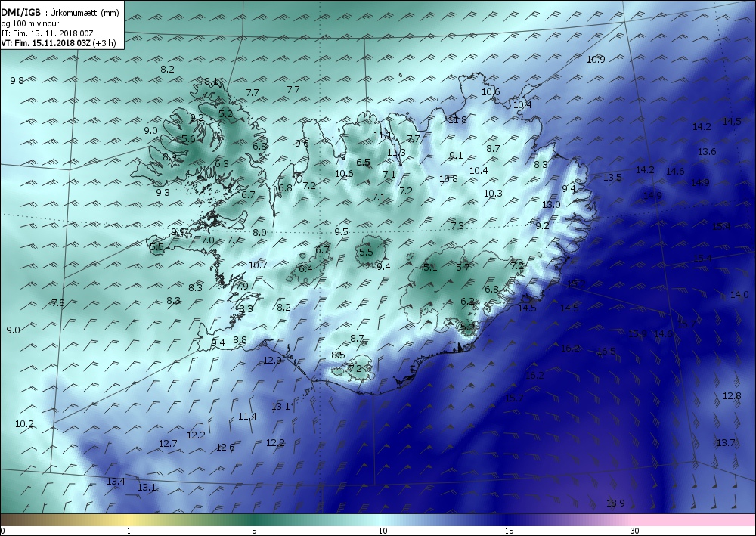Click the 12.7 value on the map

(168, 443)
